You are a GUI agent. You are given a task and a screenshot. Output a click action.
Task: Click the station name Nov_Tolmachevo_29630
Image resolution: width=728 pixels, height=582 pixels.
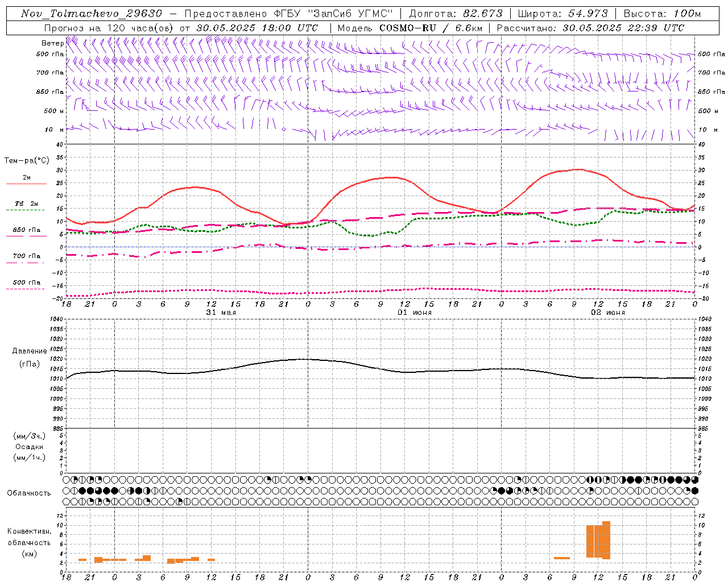91,14
